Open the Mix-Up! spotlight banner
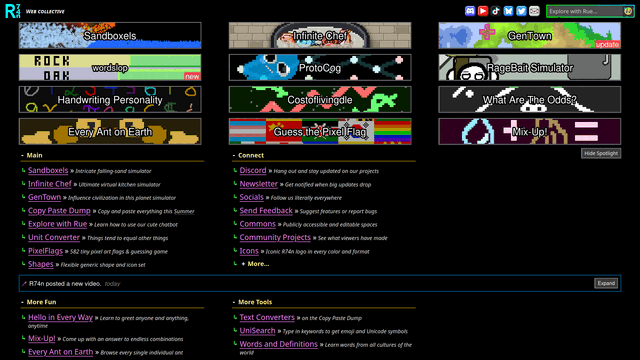 pos(530,131)
